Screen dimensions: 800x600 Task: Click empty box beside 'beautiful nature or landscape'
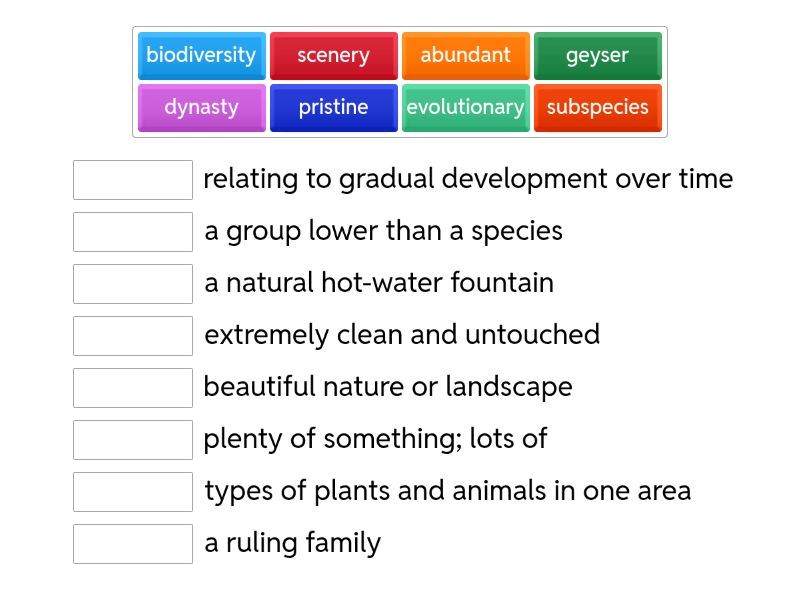(133, 388)
